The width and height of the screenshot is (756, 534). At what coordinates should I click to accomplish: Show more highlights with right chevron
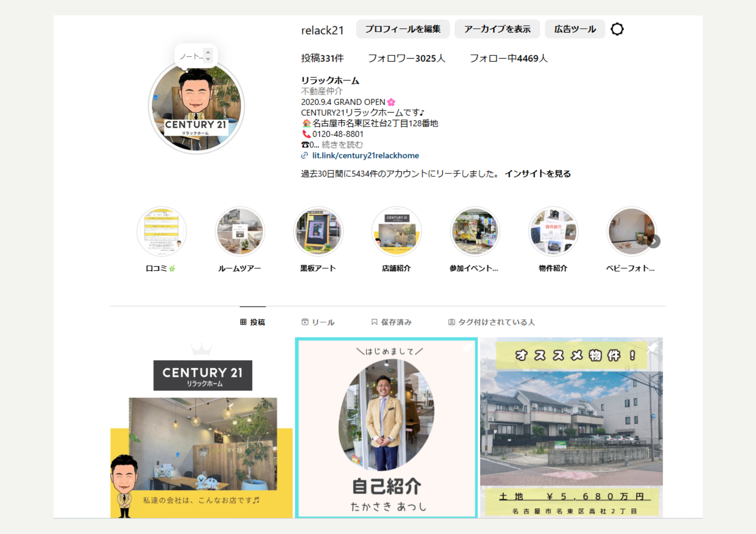tap(654, 241)
